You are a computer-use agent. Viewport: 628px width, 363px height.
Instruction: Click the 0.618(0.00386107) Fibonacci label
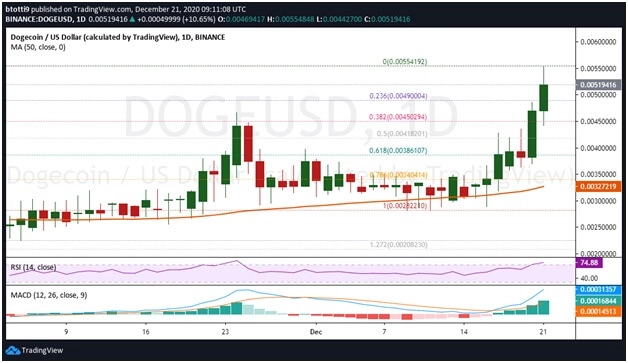click(x=398, y=151)
